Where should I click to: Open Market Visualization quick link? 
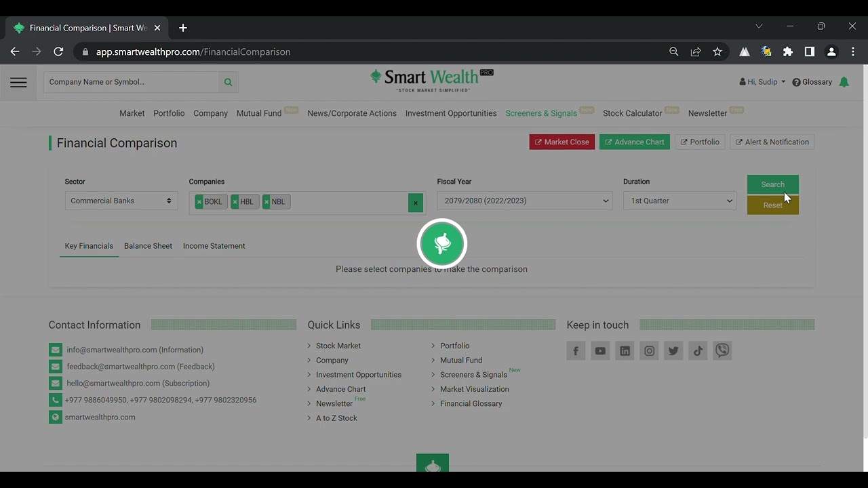coord(475,389)
